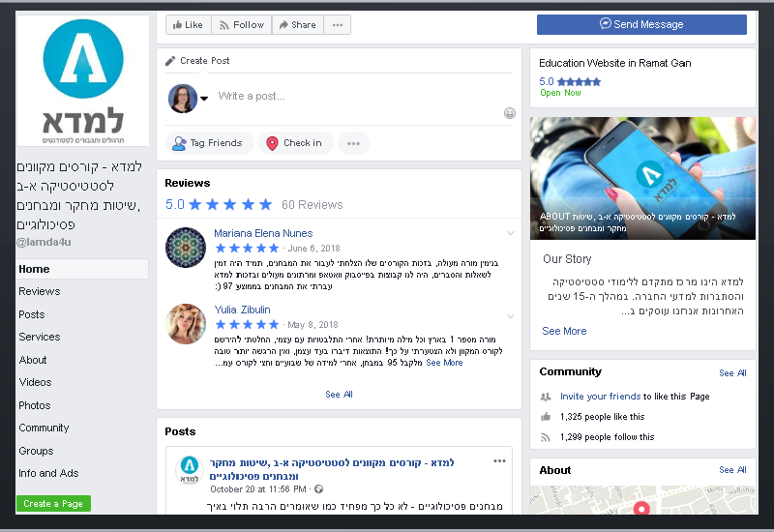Click the ABOUT phone cover image
Image resolution: width=774 pixels, height=532 pixels.
(642, 178)
